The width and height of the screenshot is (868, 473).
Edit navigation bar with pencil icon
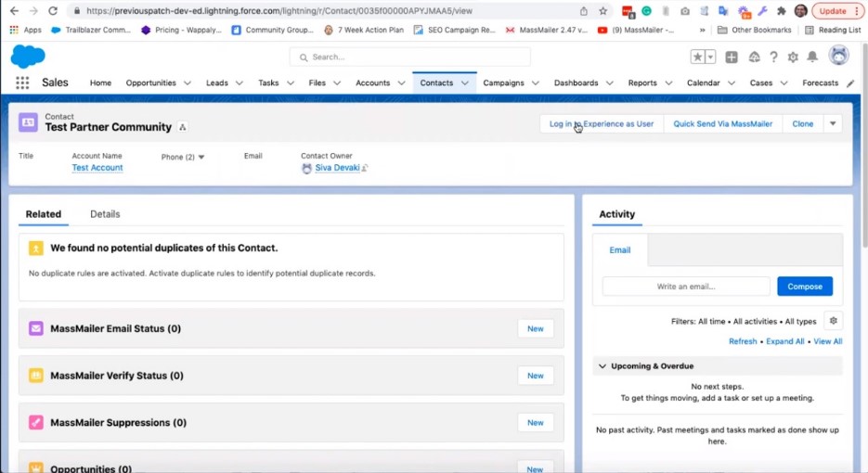pos(850,83)
